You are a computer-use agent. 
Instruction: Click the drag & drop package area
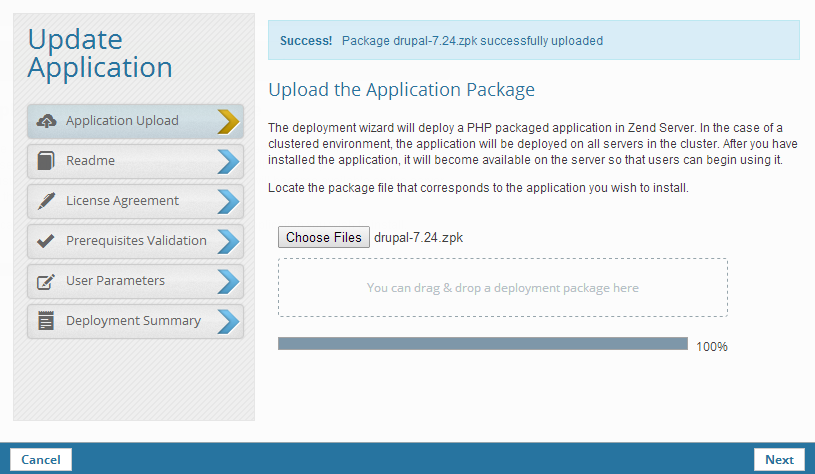[x=502, y=288]
